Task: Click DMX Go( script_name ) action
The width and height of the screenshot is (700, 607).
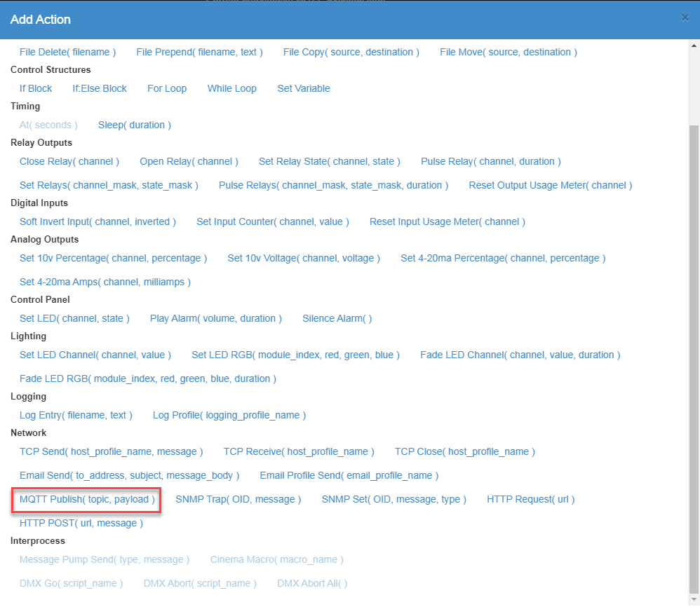Action: tap(71, 583)
